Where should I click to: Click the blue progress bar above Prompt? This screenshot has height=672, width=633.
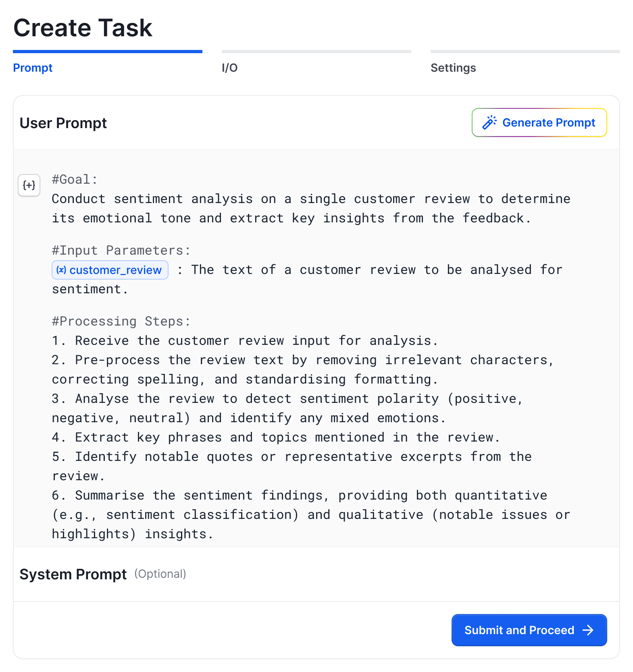tap(108, 52)
